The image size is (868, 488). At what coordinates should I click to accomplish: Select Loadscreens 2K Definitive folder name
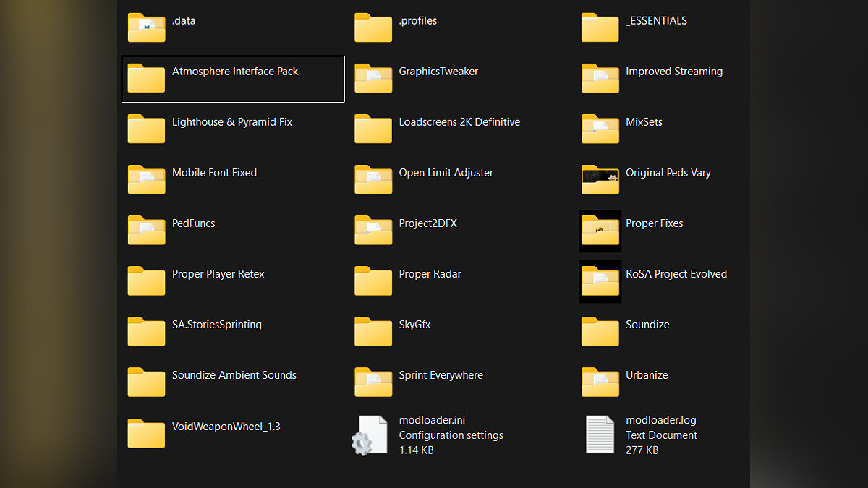[x=459, y=122]
